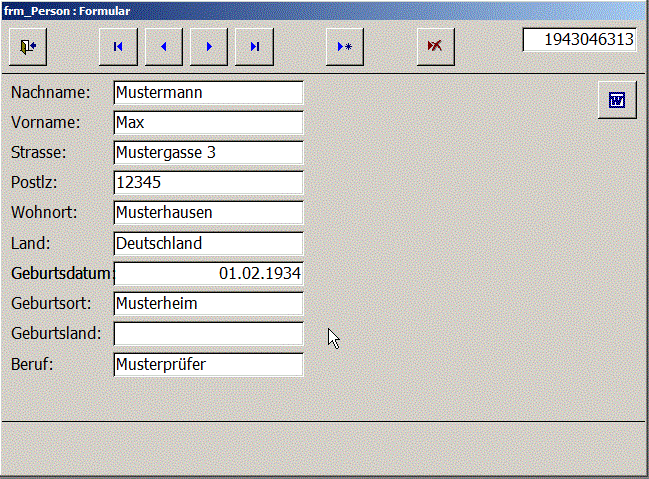Go to the next record
The width and height of the screenshot is (649, 479).
tap(209, 47)
